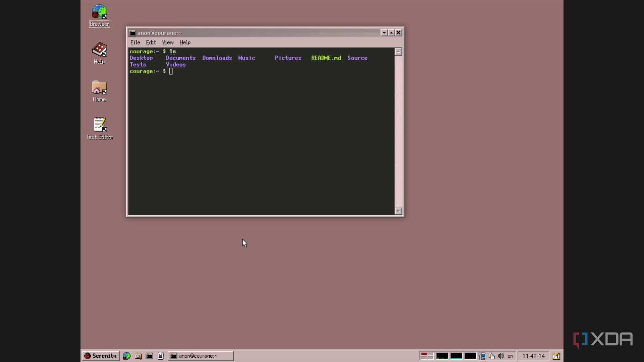Open the Serenity start menu

[100, 356]
